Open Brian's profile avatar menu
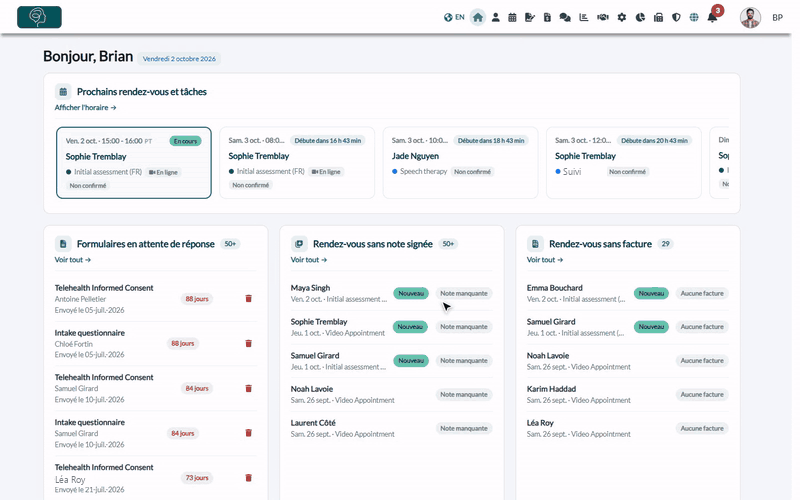 click(750, 17)
